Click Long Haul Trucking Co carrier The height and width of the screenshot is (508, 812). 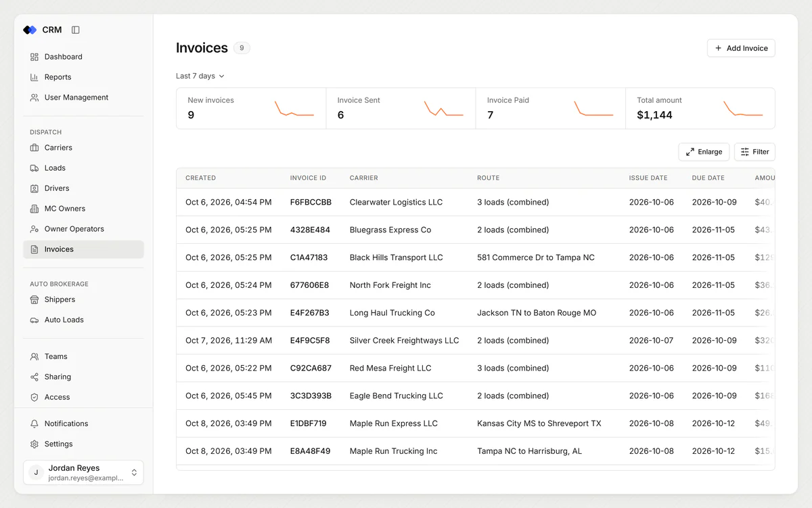tap(392, 313)
